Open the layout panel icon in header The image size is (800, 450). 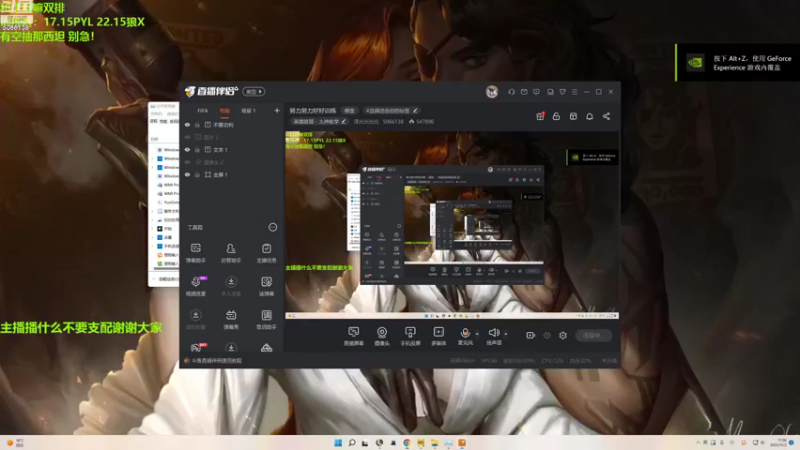point(573,116)
